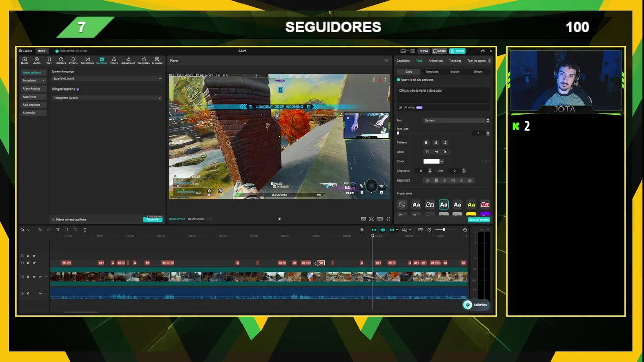Click the trash Delete icon in timeline

point(85,230)
